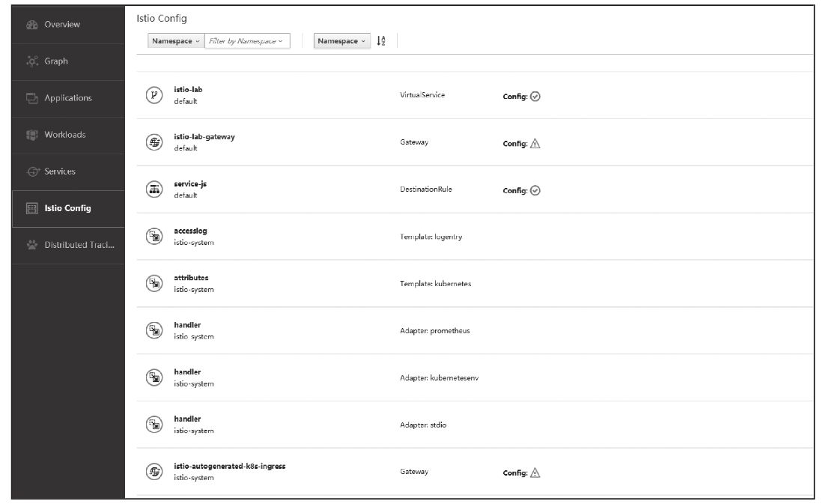Image resolution: width=826 pixels, height=504 pixels.
Task: Click the warning icon for istio-autogenerated-k8s-ingress
Action: 535,473
